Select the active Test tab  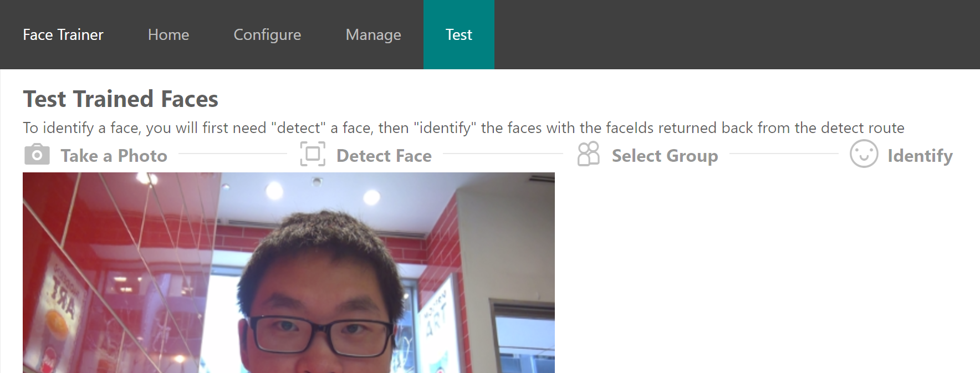459,34
